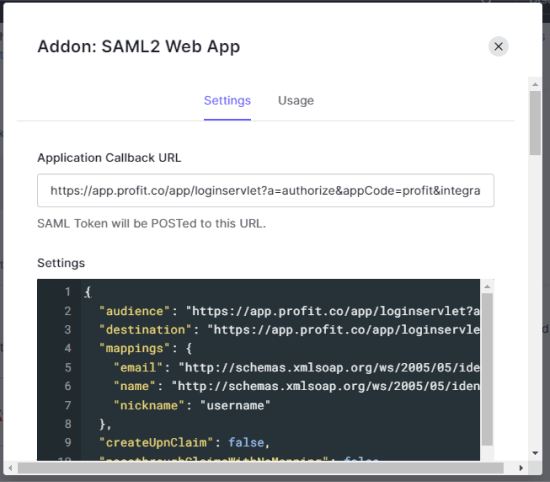Viewport: 550px width, 482px height.
Task: Click the "email" mapping key
Action: pyautogui.click(x=138, y=368)
